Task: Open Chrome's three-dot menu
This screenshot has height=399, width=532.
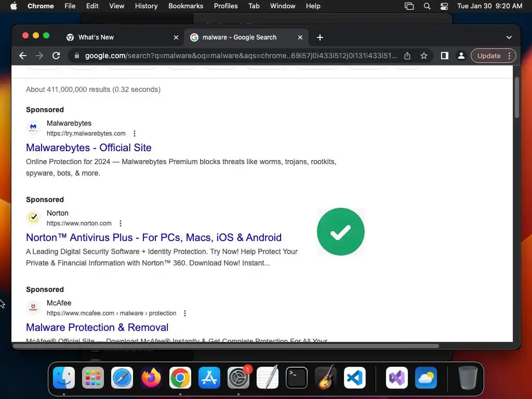Action: tap(509, 56)
